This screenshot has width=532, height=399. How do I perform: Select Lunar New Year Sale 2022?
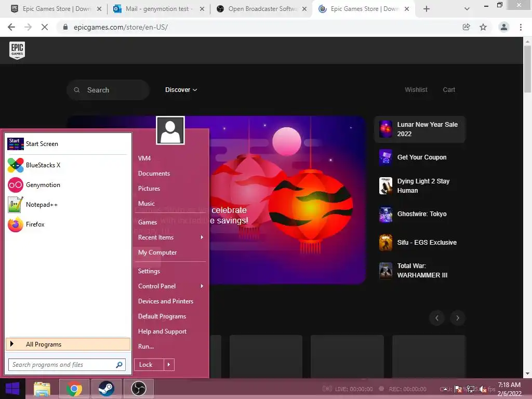pyautogui.click(x=420, y=129)
